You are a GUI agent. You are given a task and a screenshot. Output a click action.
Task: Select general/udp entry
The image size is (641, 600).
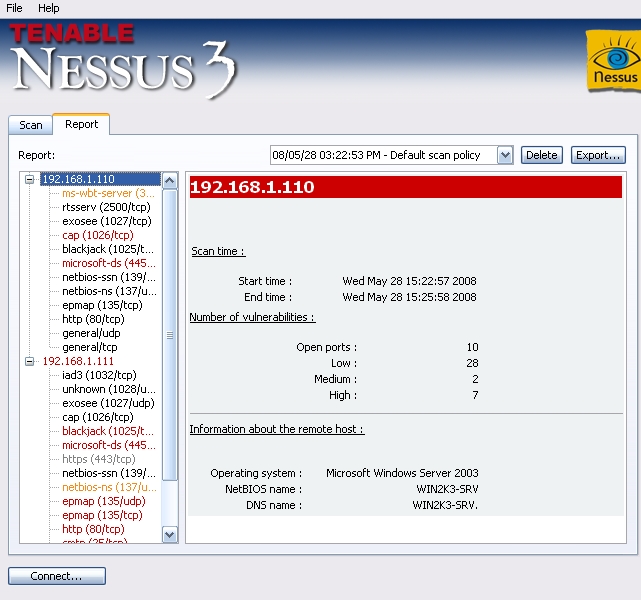tap(91, 333)
